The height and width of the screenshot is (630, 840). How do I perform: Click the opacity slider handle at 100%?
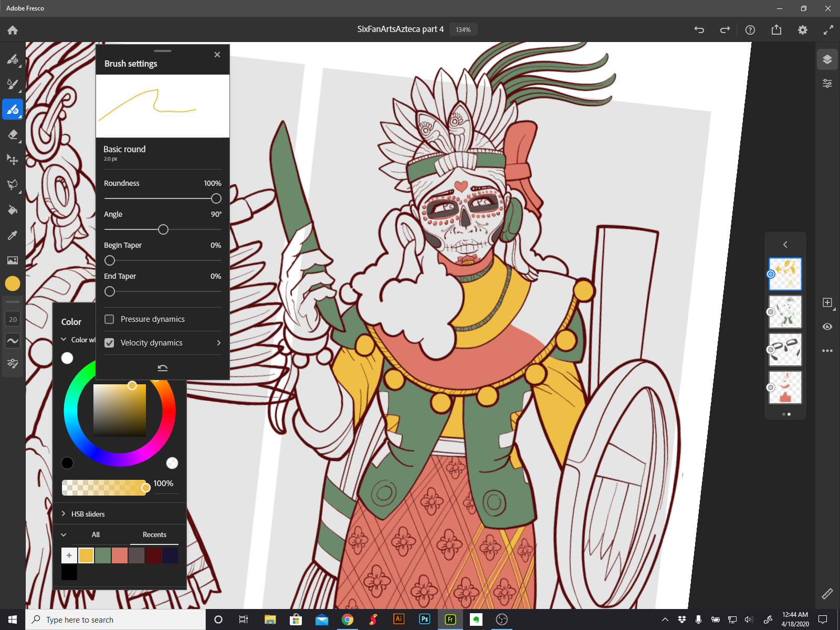(146, 488)
